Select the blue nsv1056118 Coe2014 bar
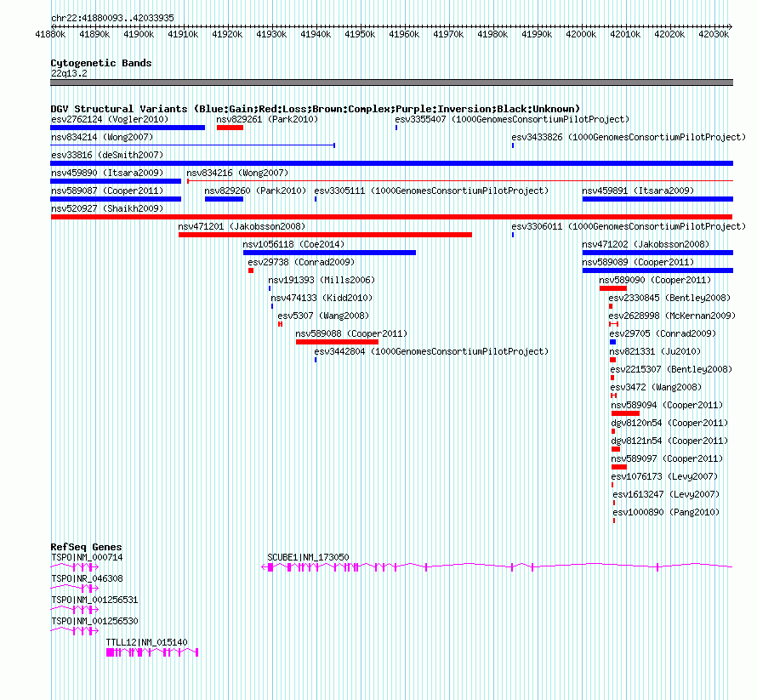This screenshot has width=757, height=700. pos(329,253)
